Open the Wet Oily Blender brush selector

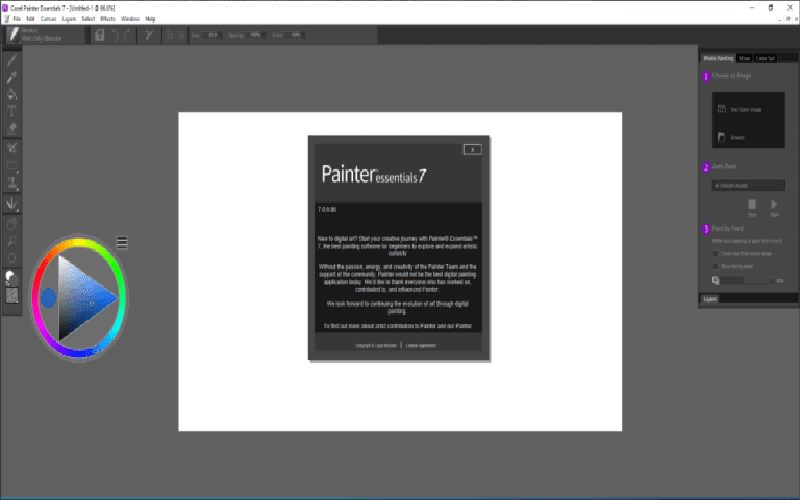tap(45, 35)
